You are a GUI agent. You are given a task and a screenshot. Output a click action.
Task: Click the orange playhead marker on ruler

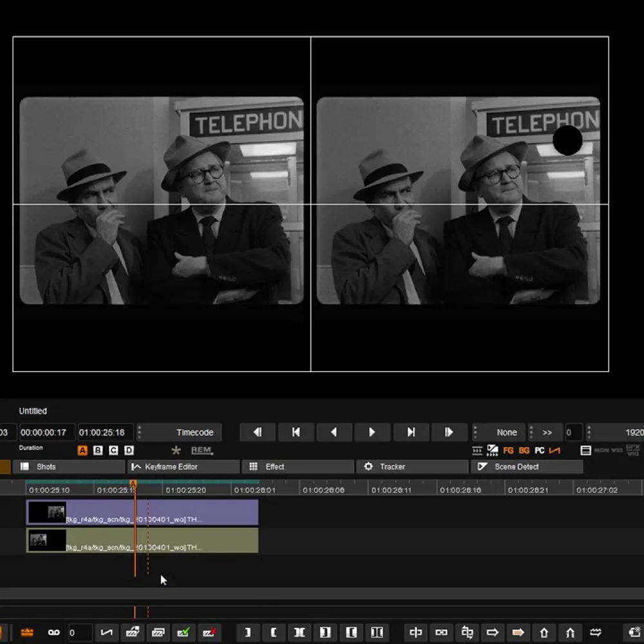(x=133, y=484)
